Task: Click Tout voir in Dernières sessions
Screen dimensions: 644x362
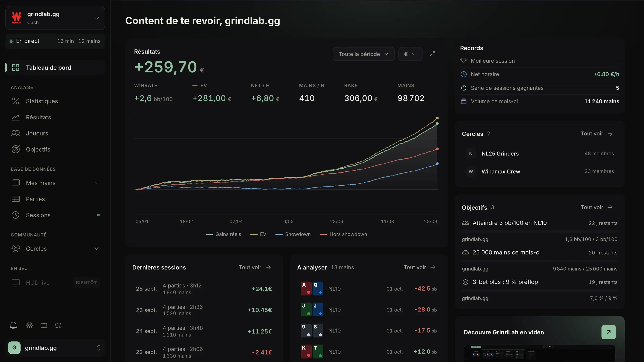Action: pos(255,267)
